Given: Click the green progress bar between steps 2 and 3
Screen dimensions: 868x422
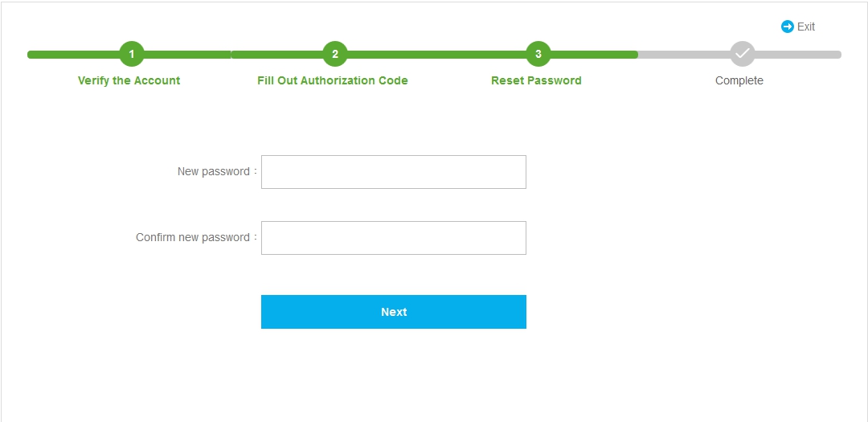Looking at the screenshot, I should [436, 55].
